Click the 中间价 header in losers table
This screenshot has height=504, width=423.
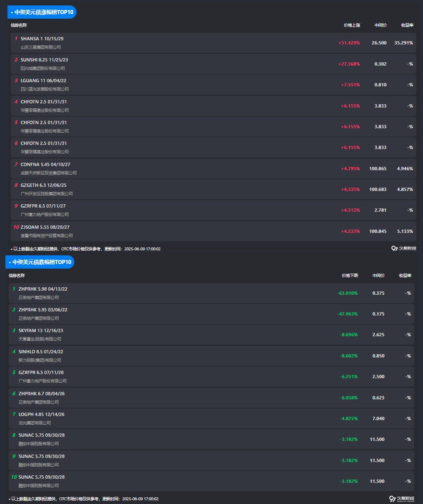pyautogui.click(x=379, y=275)
